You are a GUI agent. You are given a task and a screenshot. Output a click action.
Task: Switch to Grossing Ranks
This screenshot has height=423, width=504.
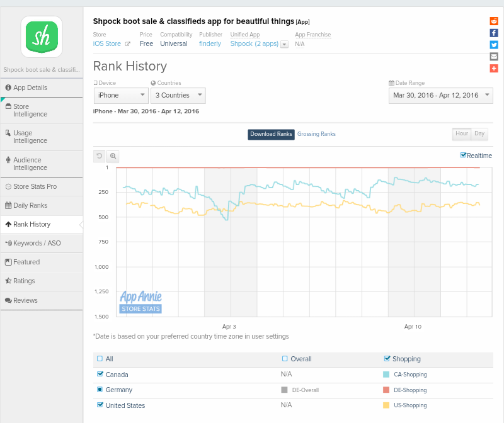(316, 134)
